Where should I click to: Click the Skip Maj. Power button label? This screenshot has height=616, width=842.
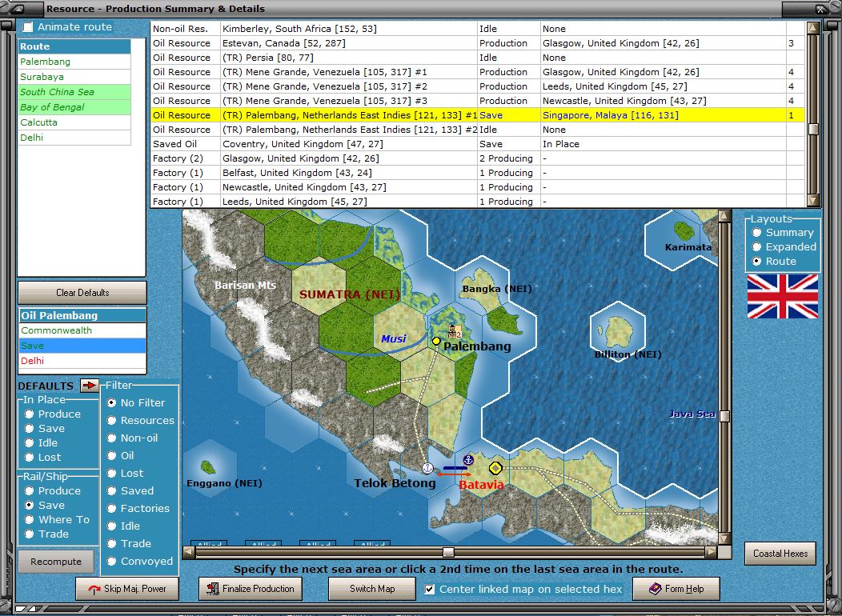pos(134,589)
